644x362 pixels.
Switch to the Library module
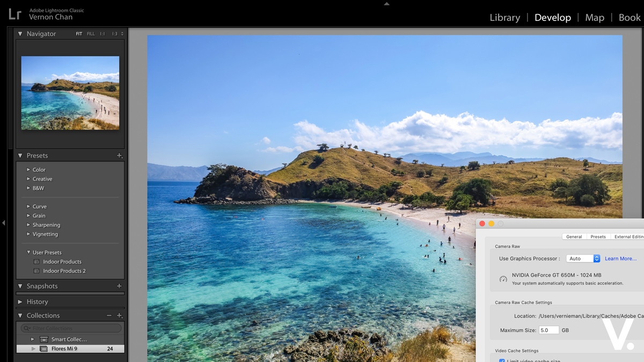pos(504,18)
